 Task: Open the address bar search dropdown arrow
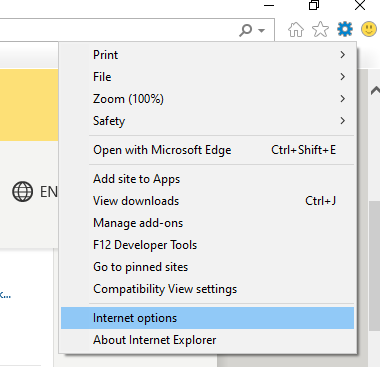(x=262, y=31)
